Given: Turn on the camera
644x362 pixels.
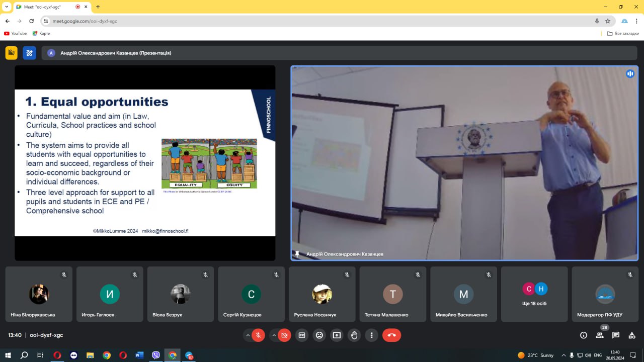Looking at the screenshot, I should pos(284,335).
